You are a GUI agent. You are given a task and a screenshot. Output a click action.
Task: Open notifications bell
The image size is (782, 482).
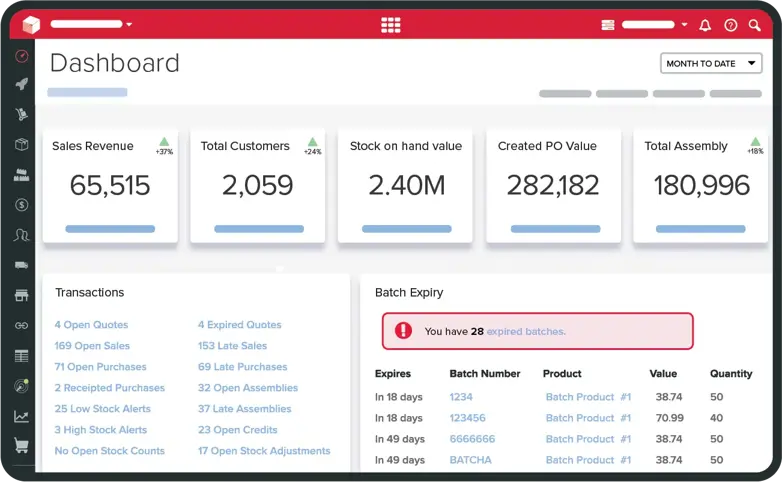(x=705, y=25)
